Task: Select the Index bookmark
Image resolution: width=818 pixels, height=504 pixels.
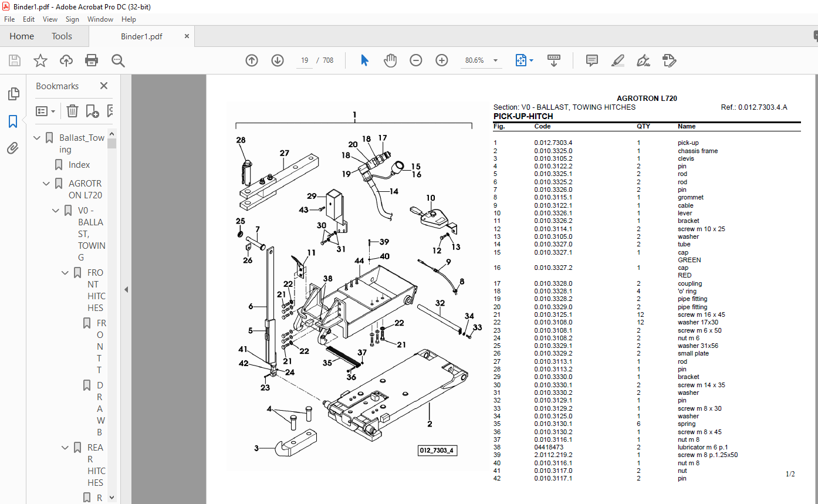Action: 79,165
